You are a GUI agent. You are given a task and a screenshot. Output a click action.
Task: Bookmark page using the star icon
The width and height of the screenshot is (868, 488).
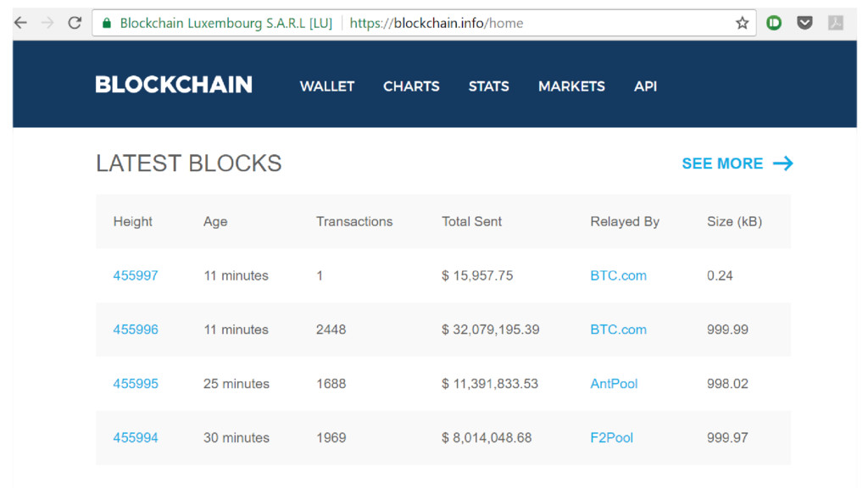point(742,23)
